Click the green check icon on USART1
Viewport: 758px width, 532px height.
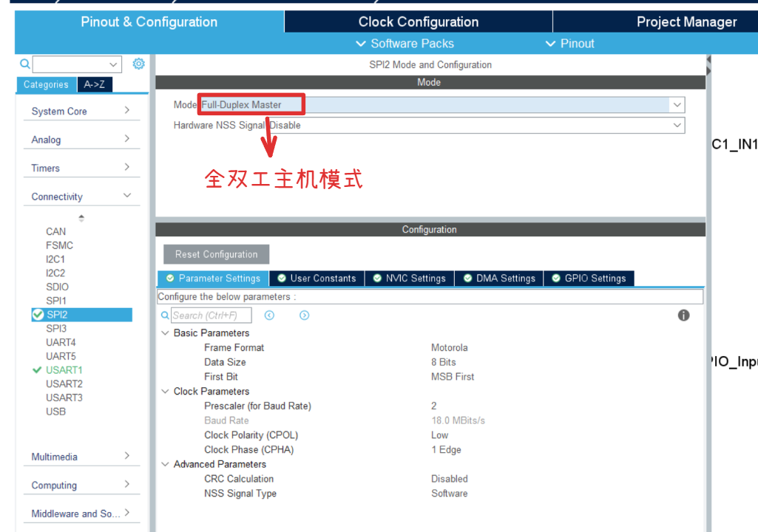37,370
